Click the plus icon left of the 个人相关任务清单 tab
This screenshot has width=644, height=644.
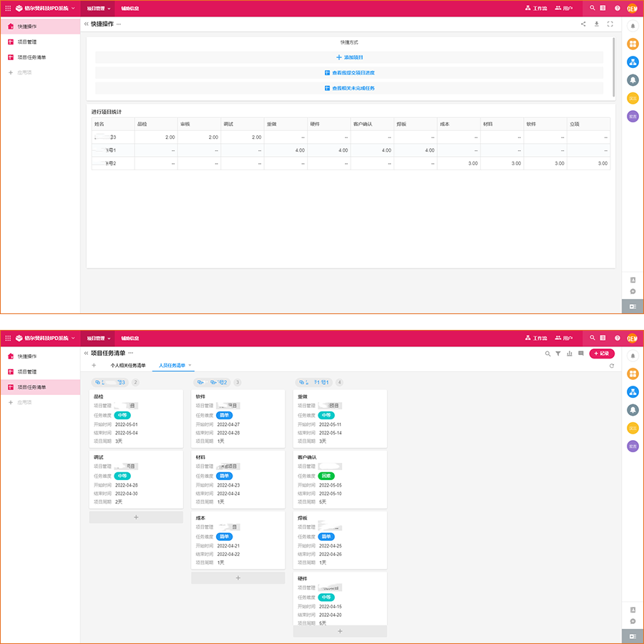point(94,366)
